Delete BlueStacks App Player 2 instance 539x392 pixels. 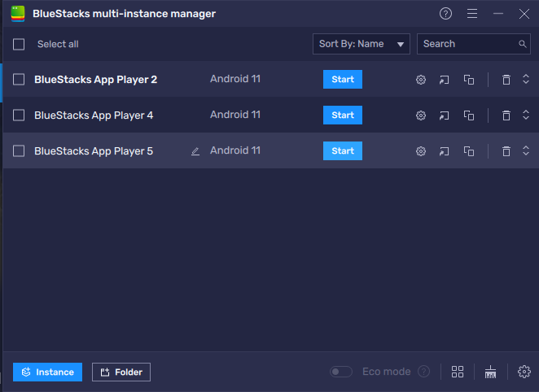506,80
